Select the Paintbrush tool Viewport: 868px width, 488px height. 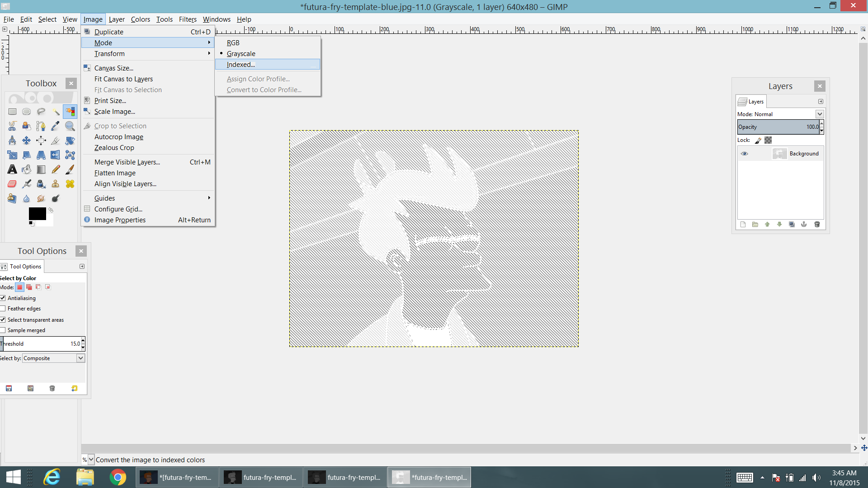[x=70, y=169]
